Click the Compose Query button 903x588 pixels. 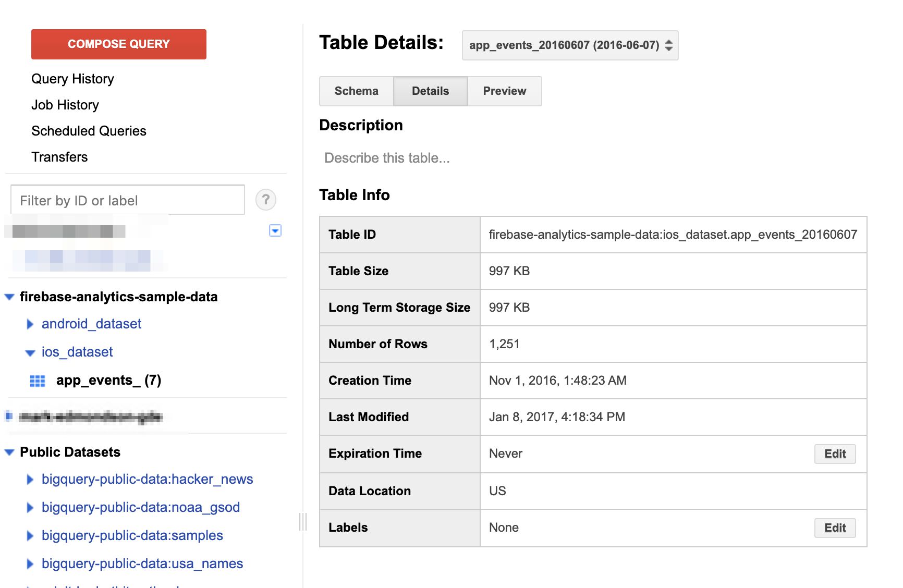tap(119, 44)
